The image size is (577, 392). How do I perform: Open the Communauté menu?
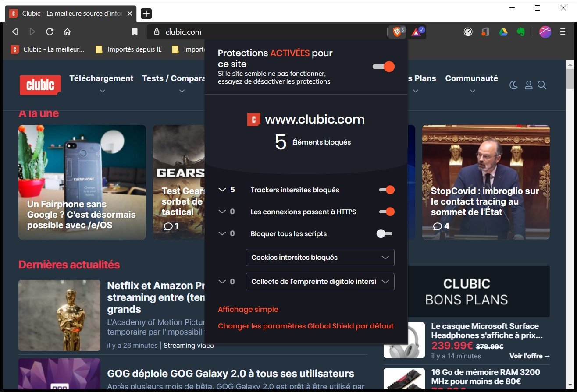[472, 78]
